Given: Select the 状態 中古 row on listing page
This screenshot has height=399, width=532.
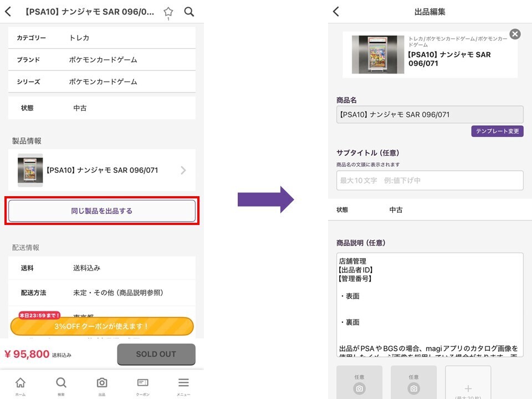Looking at the screenshot, I should pos(102,108).
